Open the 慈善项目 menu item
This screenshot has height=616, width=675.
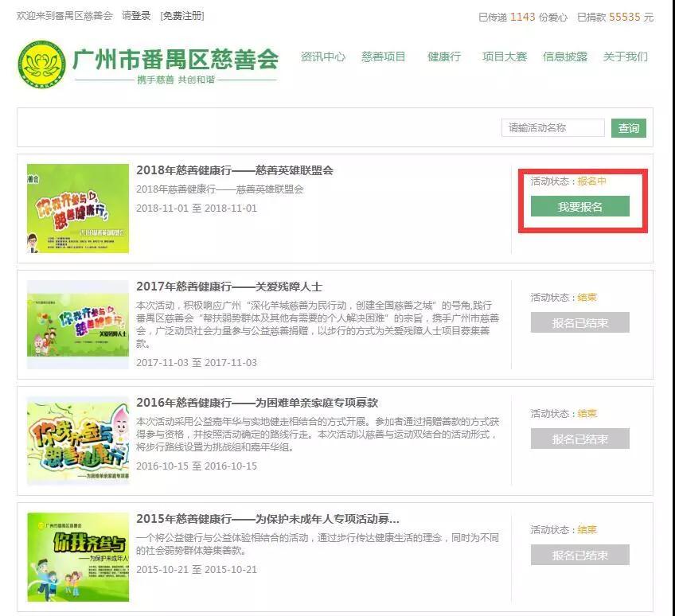(384, 57)
